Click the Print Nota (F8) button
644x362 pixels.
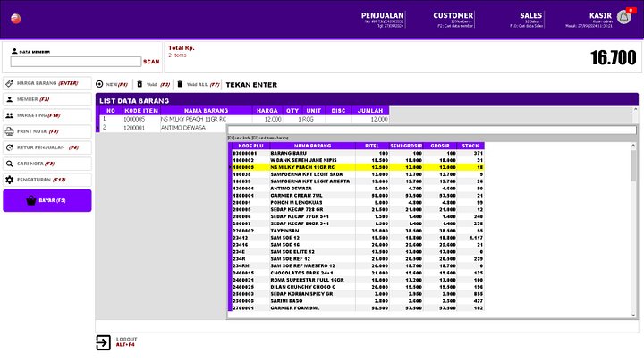(x=47, y=131)
